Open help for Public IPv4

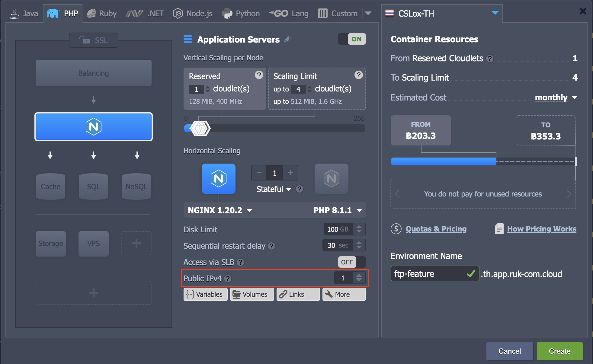coord(228,279)
